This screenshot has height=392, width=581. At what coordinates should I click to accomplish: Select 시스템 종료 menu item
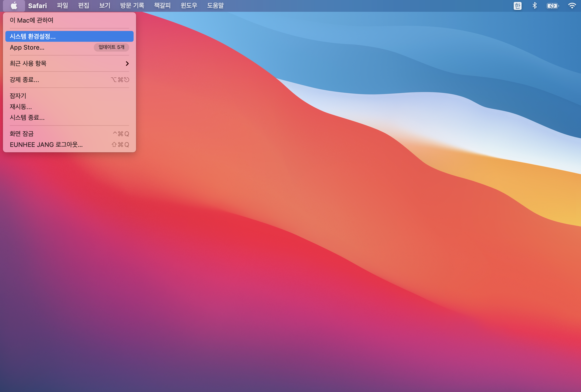[x=27, y=117]
